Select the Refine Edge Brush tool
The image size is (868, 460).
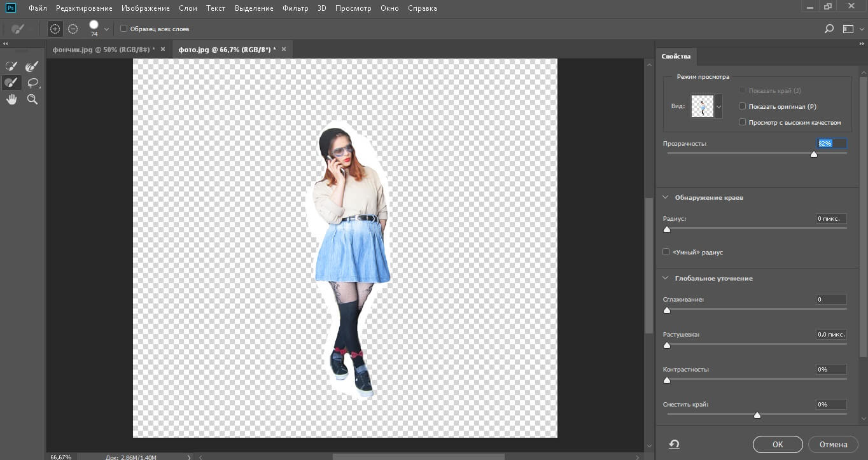(32, 66)
